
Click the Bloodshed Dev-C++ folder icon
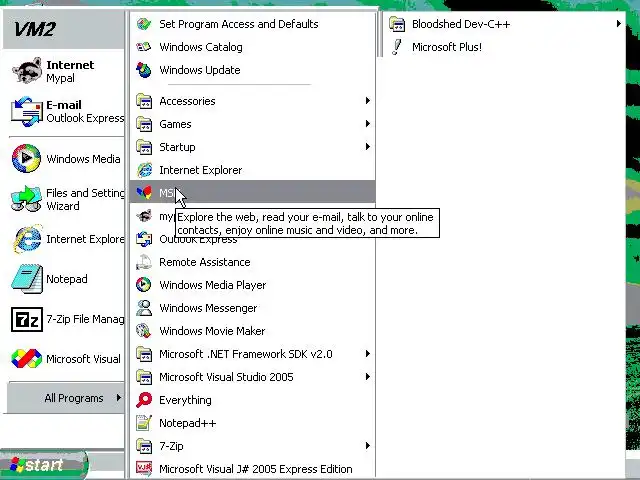[397, 24]
